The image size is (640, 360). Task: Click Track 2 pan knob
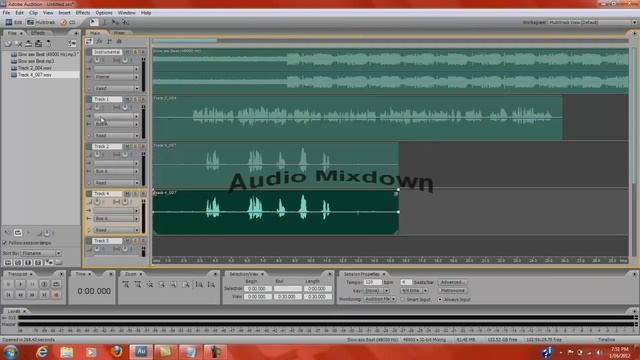125,154
